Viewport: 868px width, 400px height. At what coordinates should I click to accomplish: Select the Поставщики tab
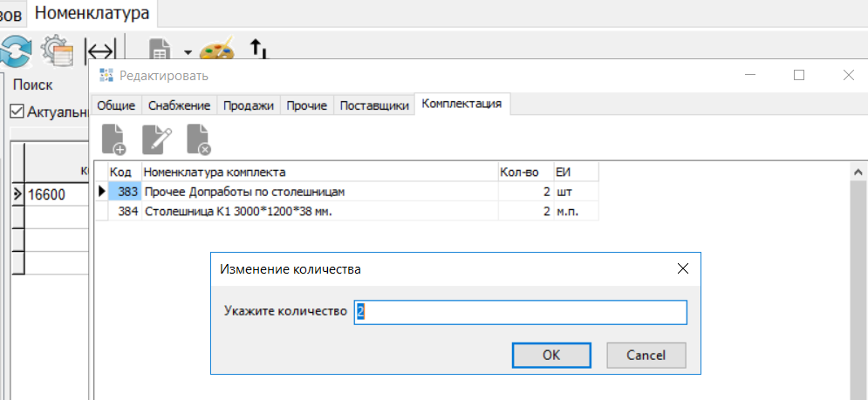373,105
